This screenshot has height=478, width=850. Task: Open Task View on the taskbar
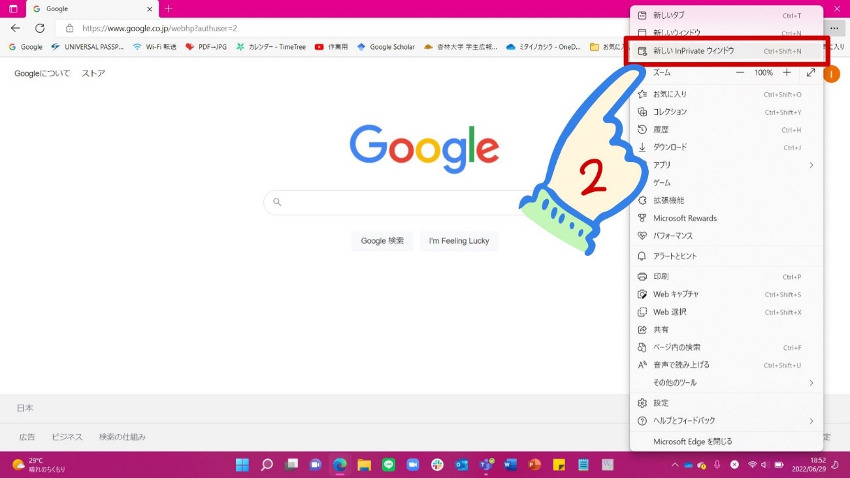click(291, 465)
